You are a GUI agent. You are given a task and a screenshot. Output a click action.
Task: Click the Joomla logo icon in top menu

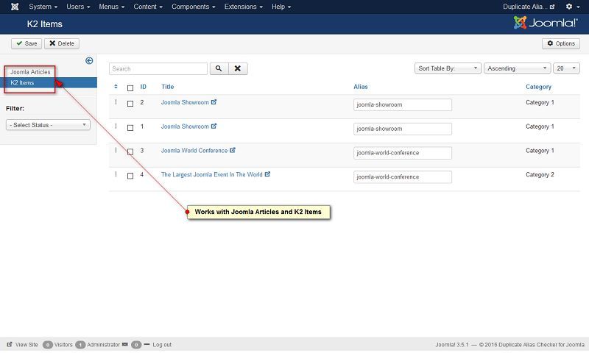pyautogui.click(x=15, y=7)
